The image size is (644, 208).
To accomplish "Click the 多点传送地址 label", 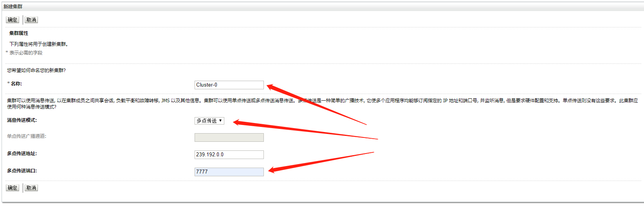I will pyautogui.click(x=22, y=154).
